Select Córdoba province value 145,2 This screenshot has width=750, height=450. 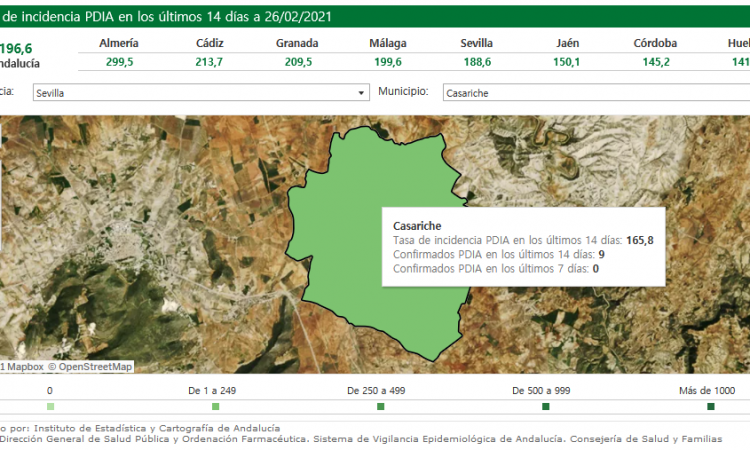655,61
